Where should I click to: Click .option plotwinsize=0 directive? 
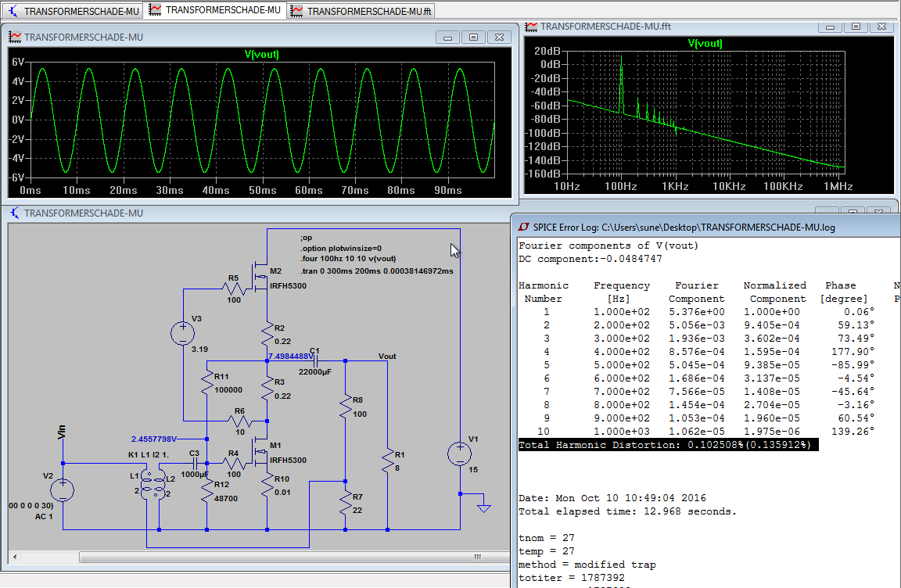click(x=341, y=249)
